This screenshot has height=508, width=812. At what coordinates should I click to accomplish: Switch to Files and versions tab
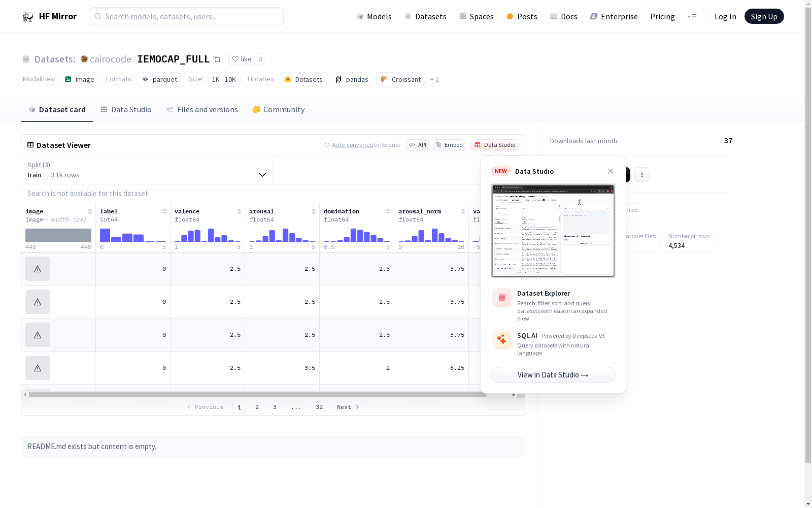(202, 110)
